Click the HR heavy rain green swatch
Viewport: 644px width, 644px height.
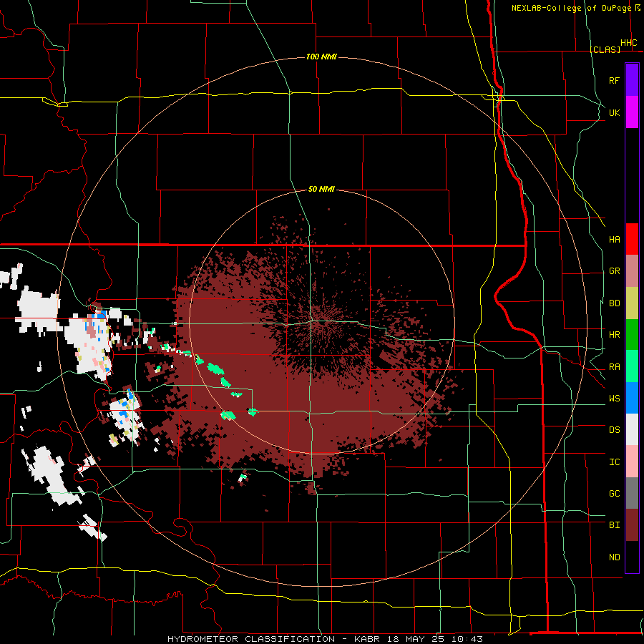point(632,334)
